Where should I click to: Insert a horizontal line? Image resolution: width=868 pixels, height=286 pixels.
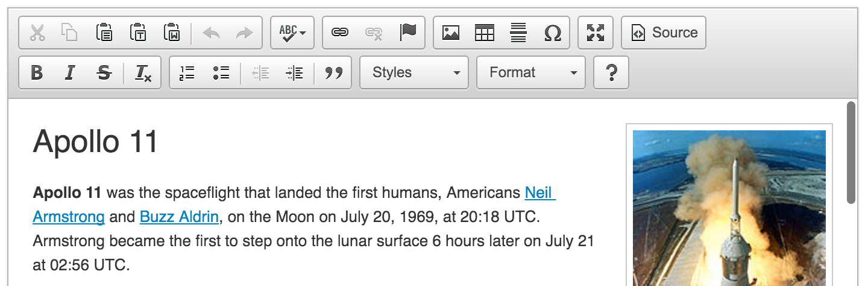click(x=518, y=33)
